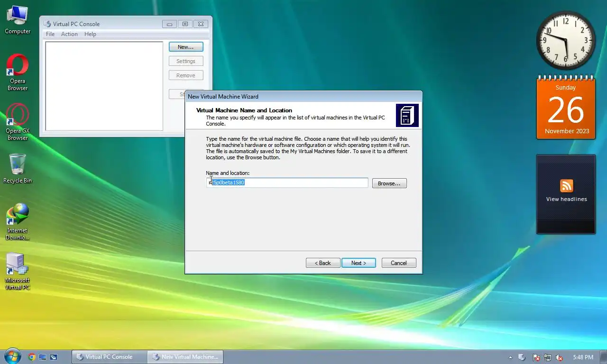The height and width of the screenshot is (364, 607).
Task: Click Switch between windows quick launch icon
Action: click(x=53, y=357)
